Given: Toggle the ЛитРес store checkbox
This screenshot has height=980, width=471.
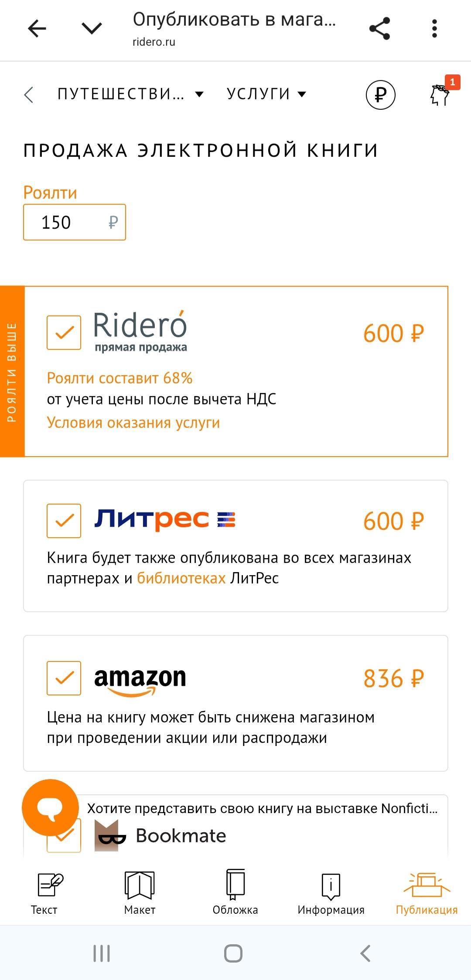Looking at the screenshot, I should tap(64, 521).
